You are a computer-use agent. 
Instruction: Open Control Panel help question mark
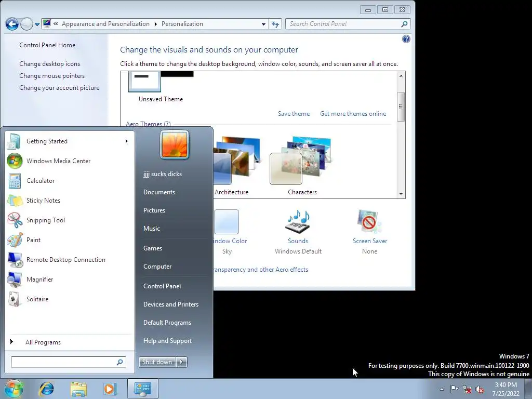pyautogui.click(x=406, y=39)
